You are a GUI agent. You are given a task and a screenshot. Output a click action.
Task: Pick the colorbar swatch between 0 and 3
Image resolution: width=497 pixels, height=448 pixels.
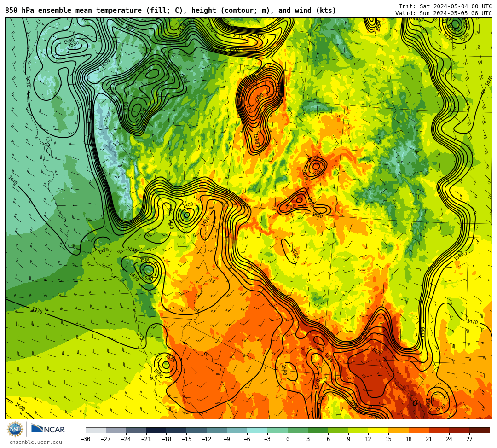[x=298, y=430]
